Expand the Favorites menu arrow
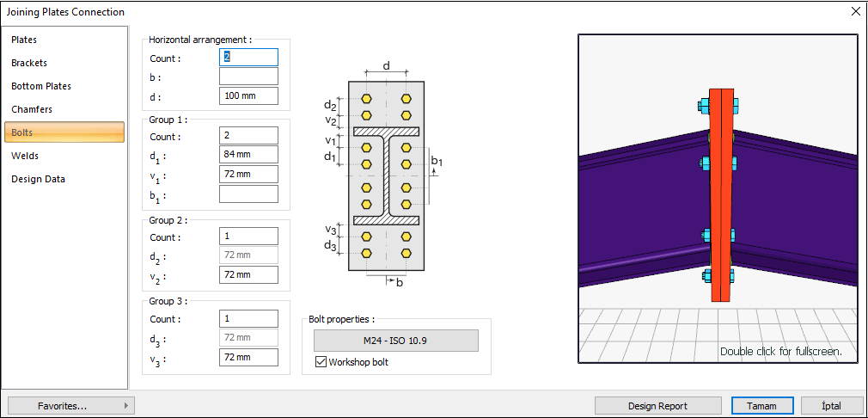868x418 pixels. point(127,406)
